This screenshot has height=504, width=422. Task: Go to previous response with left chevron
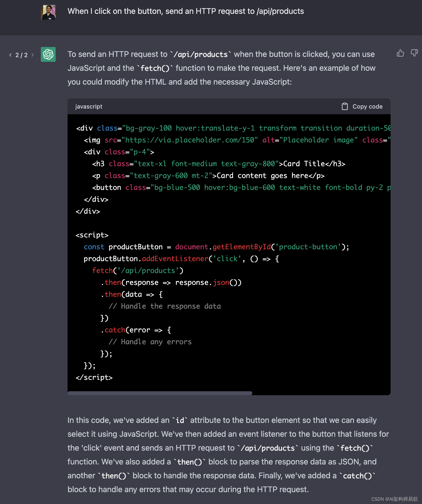pyautogui.click(x=10, y=55)
